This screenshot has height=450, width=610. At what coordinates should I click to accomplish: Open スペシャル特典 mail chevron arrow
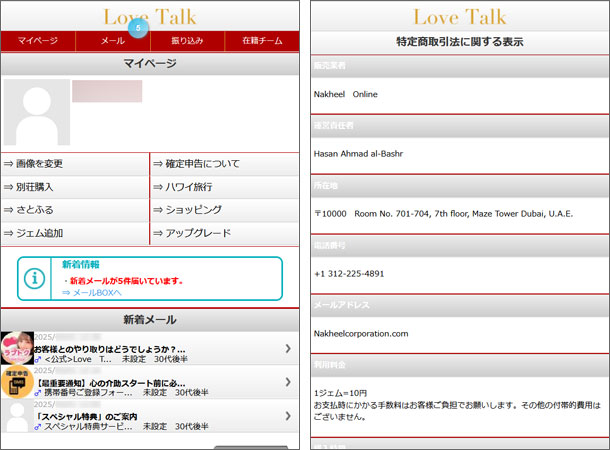pos(288,415)
